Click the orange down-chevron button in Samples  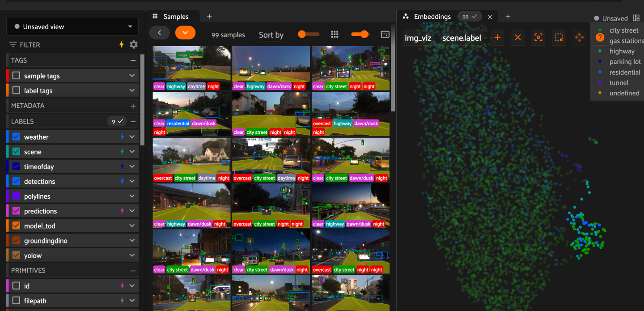point(185,32)
